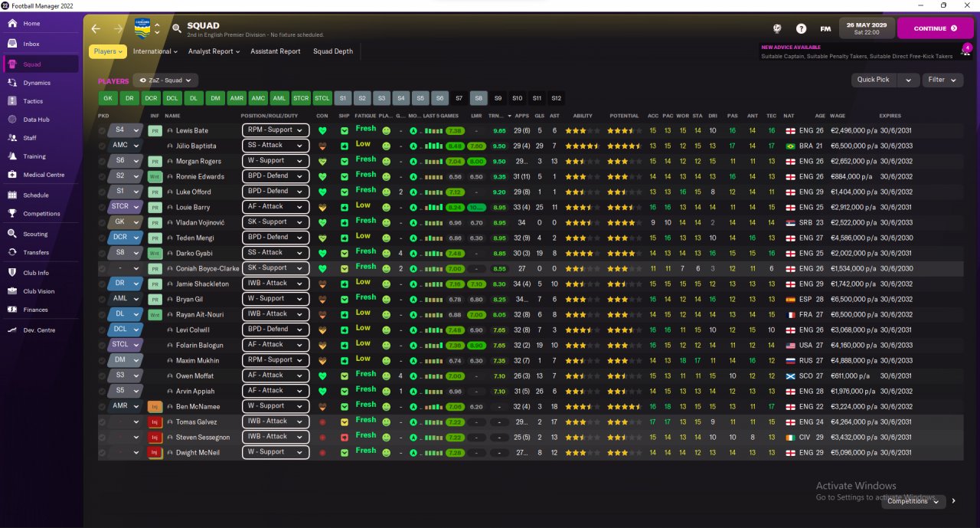This screenshot has height=528, width=980.
Task: Switch to Assistant Report tab
Action: 276,51
